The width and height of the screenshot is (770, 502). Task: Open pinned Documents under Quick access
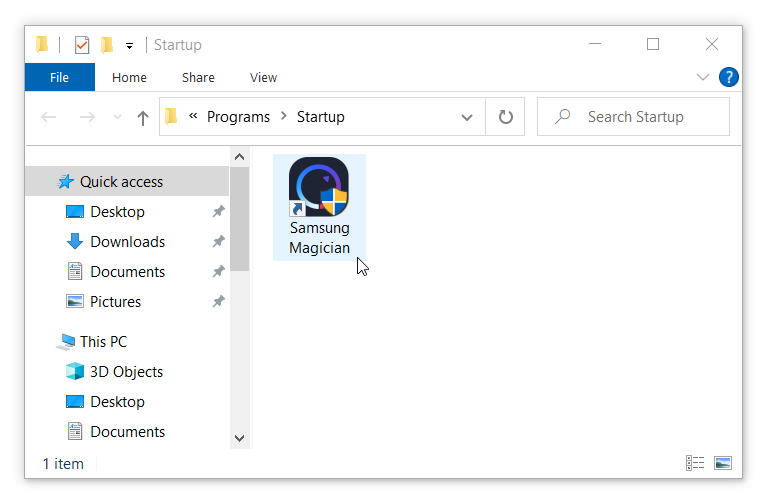point(127,272)
